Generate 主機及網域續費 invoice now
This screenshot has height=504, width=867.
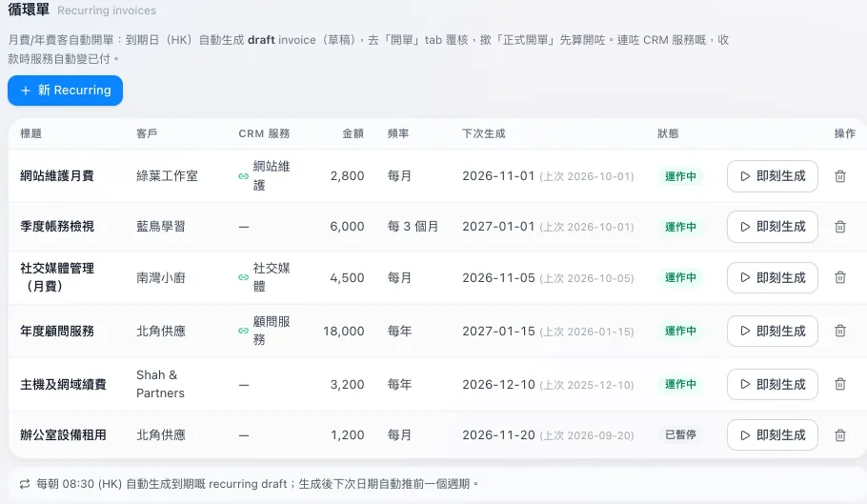(773, 384)
